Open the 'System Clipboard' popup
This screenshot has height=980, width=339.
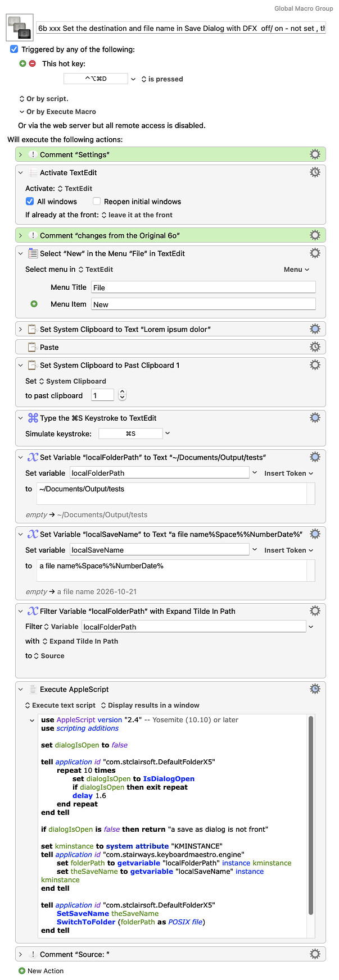pos(73,381)
